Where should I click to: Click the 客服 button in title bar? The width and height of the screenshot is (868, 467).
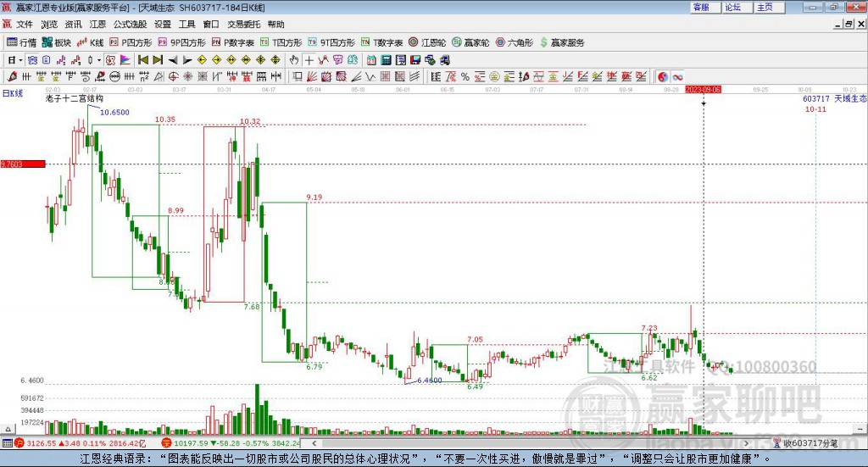click(x=705, y=7)
